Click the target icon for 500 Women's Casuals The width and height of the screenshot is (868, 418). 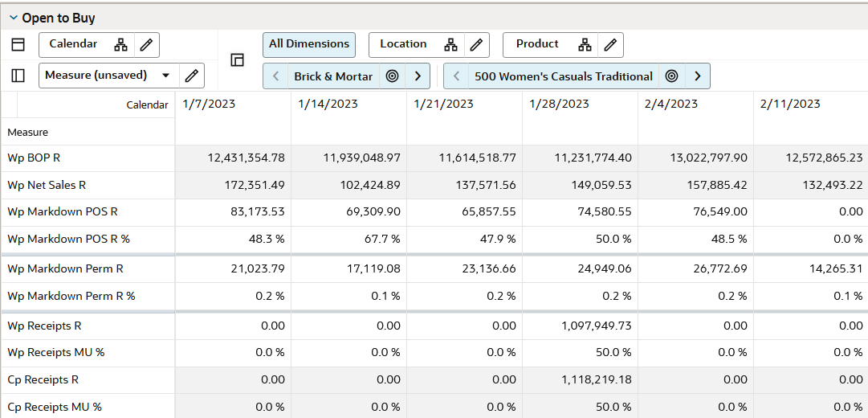672,76
